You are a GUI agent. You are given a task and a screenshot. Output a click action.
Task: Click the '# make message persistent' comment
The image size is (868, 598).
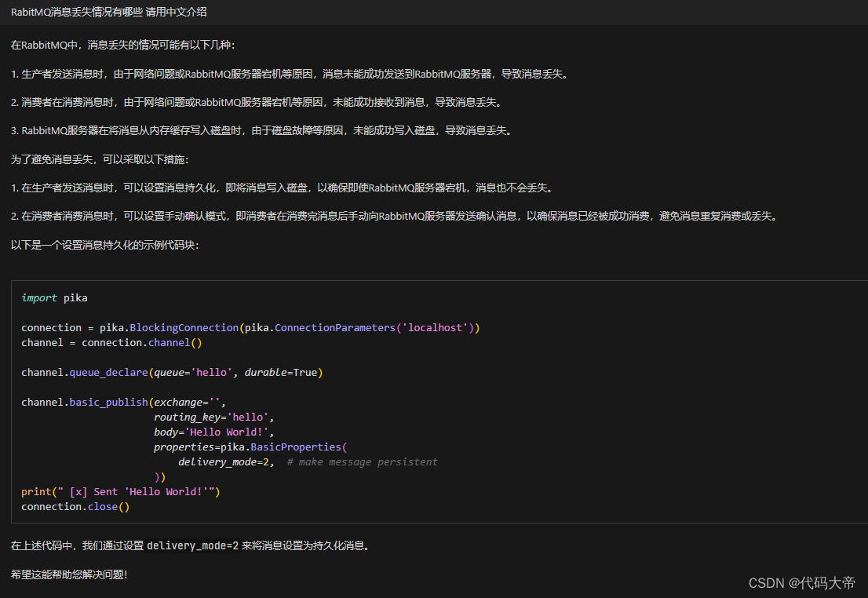pyautogui.click(x=362, y=461)
